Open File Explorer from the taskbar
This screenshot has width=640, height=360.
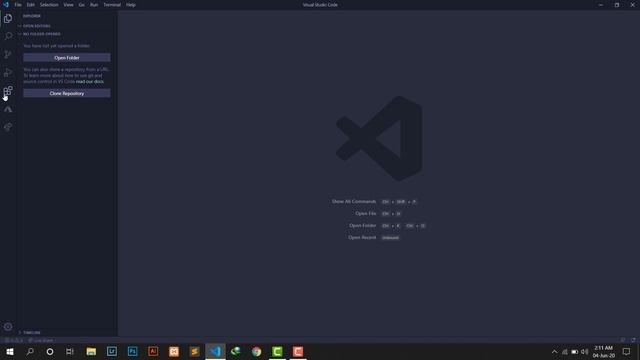[x=91, y=351]
